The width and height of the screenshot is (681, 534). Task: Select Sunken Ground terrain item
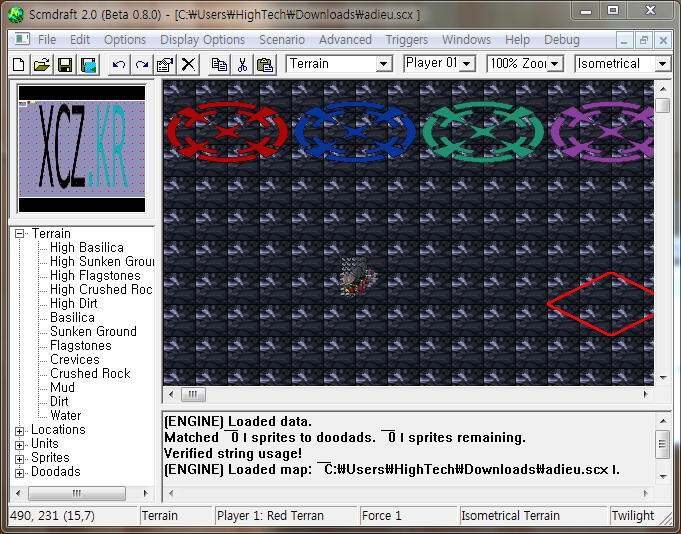[x=93, y=331]
